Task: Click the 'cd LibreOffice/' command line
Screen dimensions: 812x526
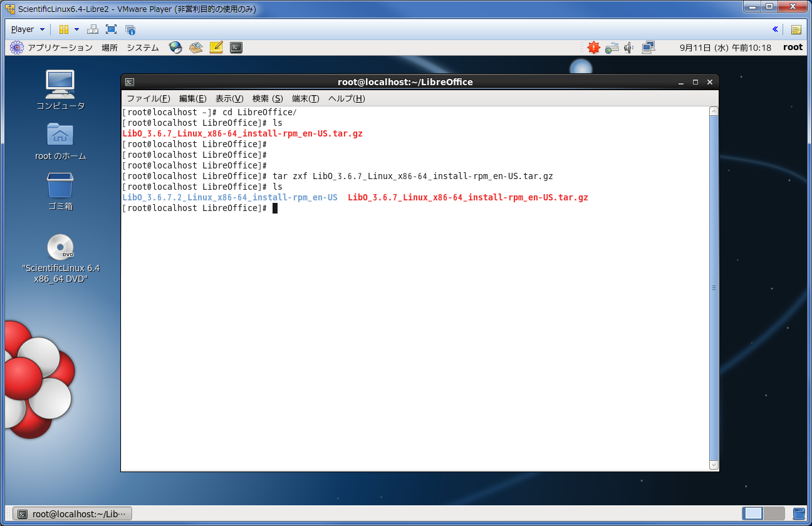Action: [x=259, y=113]
